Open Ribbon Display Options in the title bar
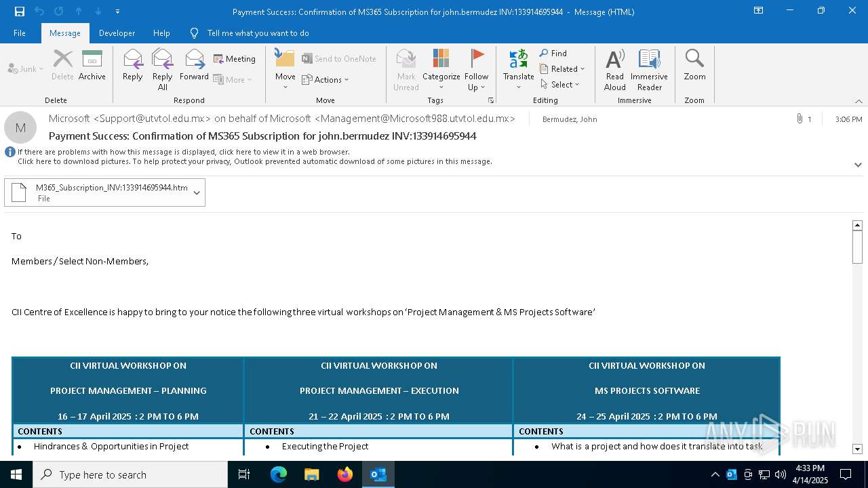Image resolution: width=868 pixels, height=488 pixels. [x=759, y=11]
